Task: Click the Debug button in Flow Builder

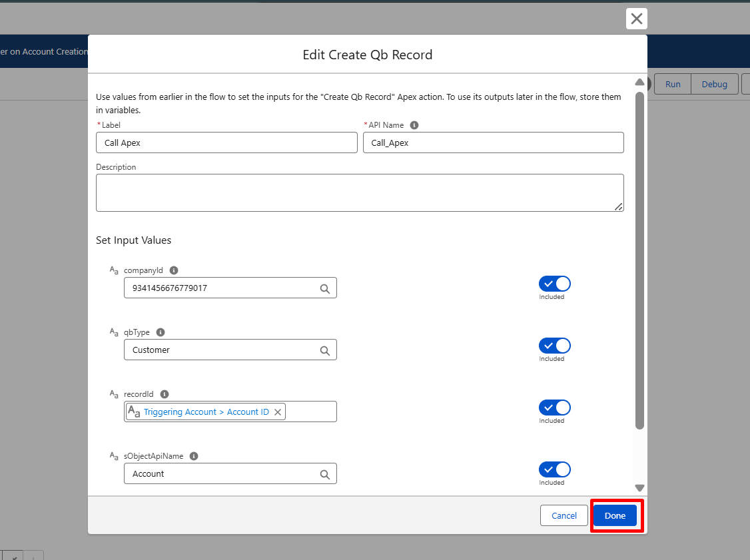Action: pyautogui.click(x=714, y=84)
